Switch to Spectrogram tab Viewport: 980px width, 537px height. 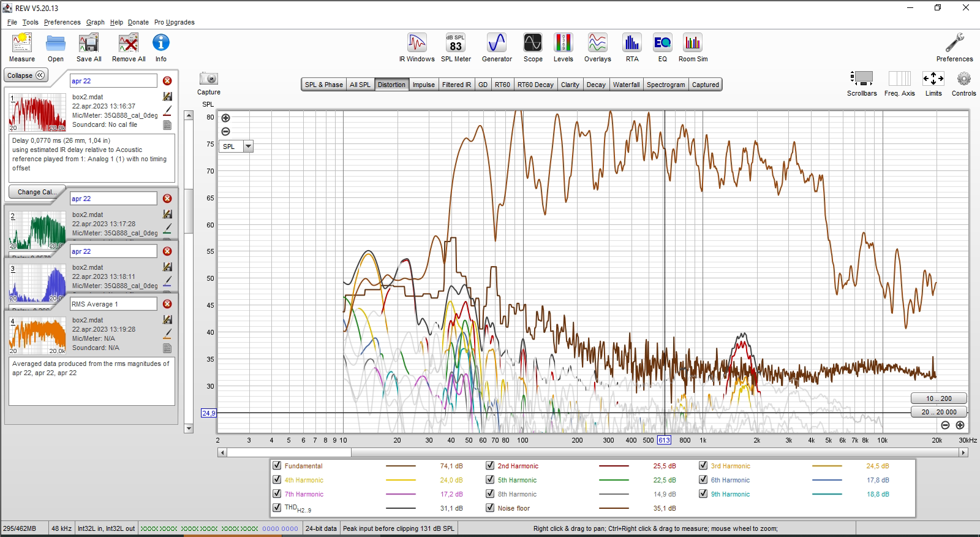[666, 85]
